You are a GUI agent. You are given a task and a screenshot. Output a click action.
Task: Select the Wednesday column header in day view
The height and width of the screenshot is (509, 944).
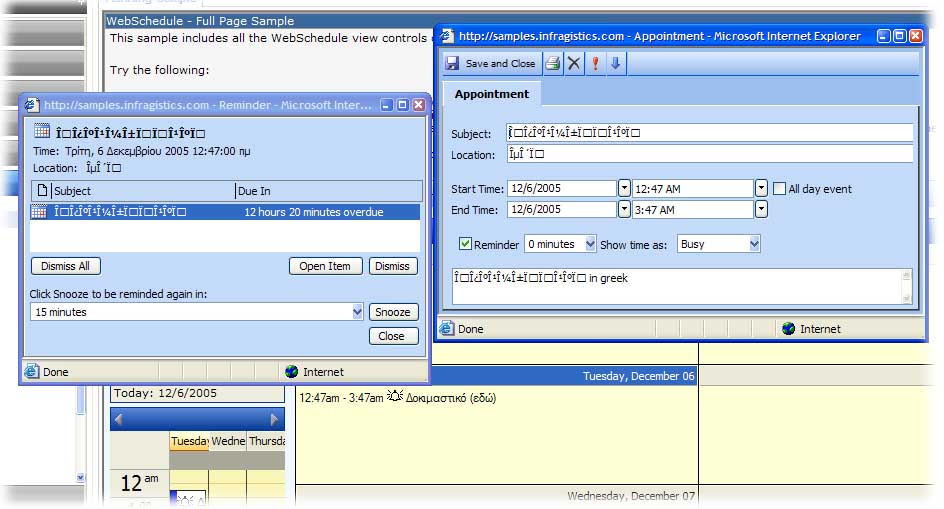[228, 442]
